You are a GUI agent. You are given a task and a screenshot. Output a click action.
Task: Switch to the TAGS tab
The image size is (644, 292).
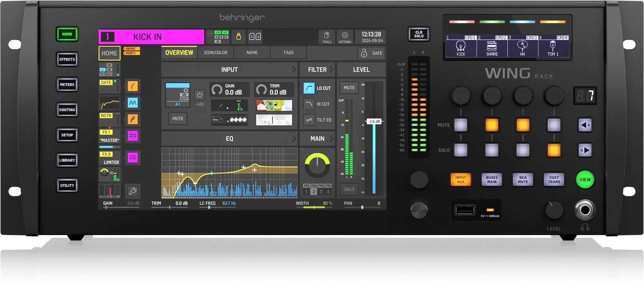288,53
